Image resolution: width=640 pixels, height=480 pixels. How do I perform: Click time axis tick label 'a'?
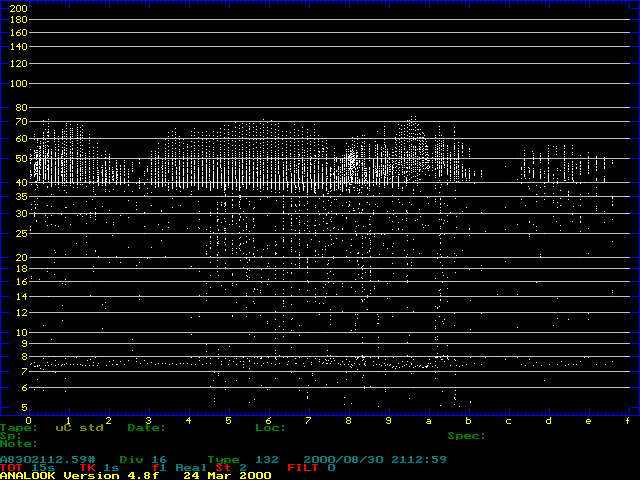[429, 421]
